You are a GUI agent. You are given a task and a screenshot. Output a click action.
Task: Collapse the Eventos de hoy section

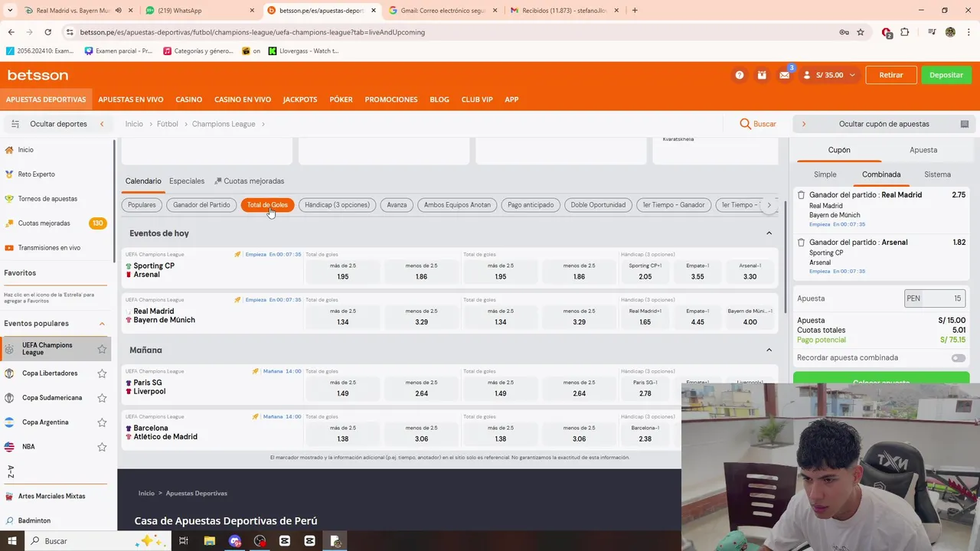[x=769, y=233]
